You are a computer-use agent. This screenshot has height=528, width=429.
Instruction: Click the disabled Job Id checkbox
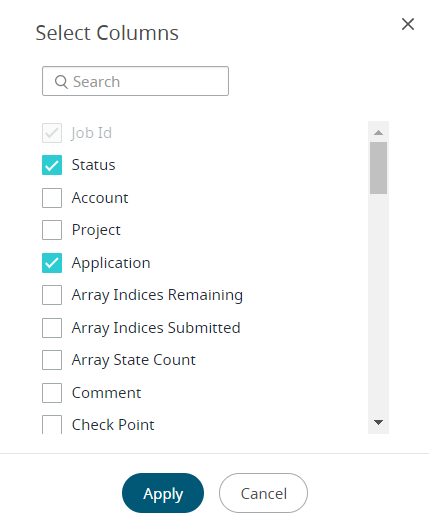(52, 133)
